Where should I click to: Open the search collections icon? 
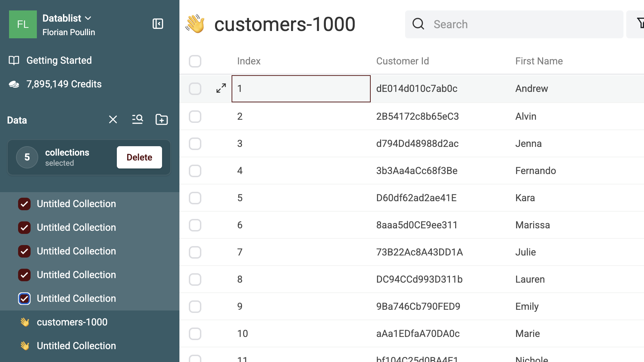137,119
